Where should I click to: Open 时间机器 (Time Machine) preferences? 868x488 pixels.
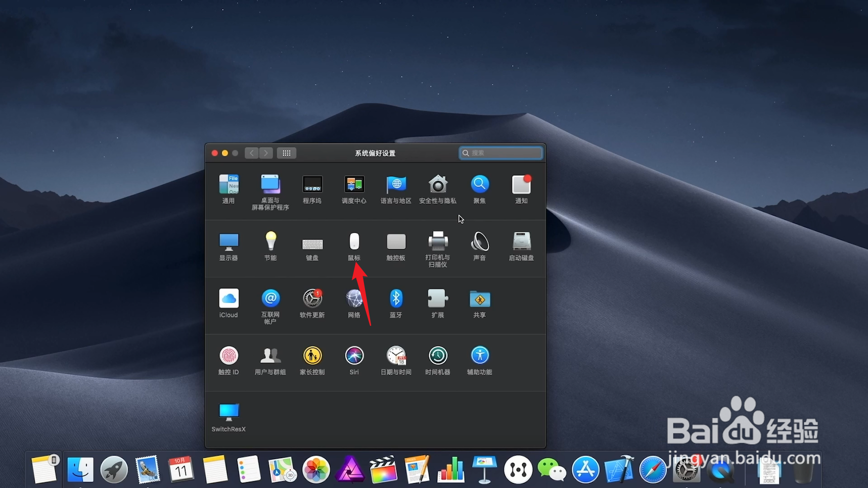click(438, 360)
